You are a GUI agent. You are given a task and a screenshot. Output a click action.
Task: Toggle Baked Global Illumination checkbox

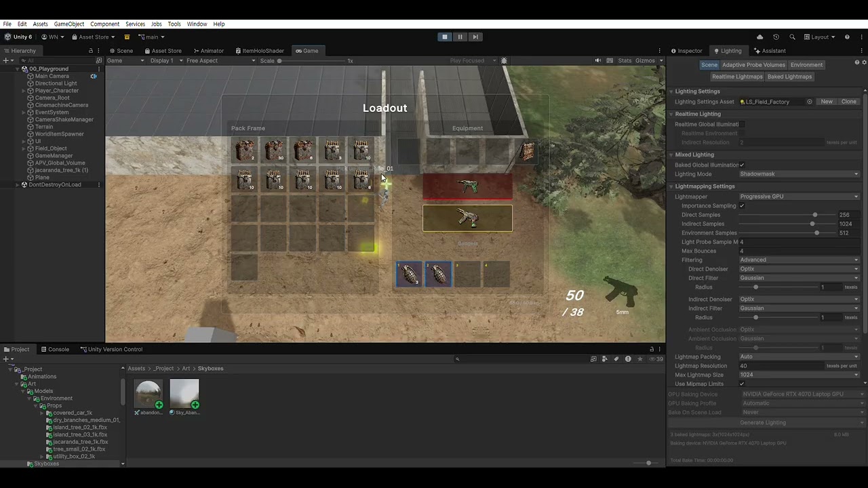742,165
